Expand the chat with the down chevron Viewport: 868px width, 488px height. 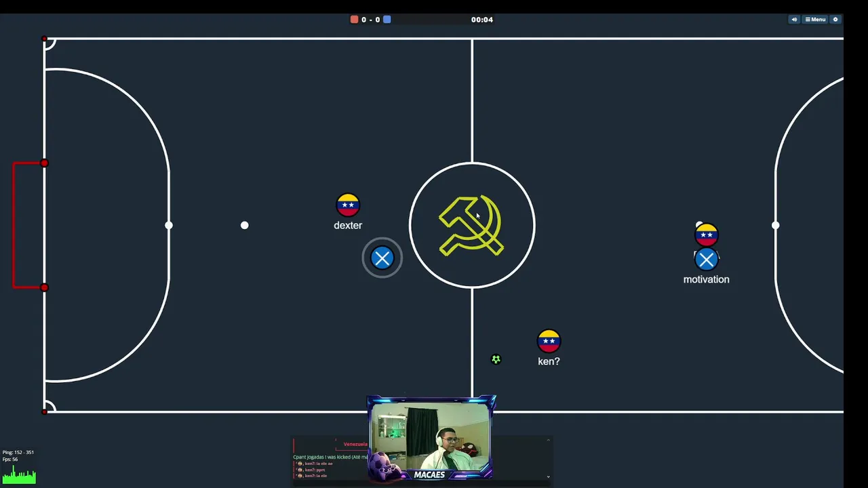(x=548, y=476)
